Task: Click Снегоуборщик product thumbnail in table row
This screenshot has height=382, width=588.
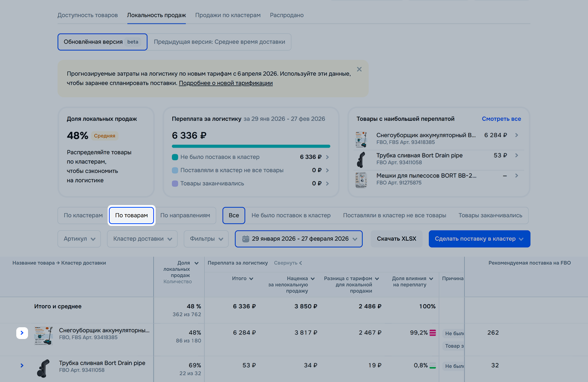Action: [x=43, y=336]
